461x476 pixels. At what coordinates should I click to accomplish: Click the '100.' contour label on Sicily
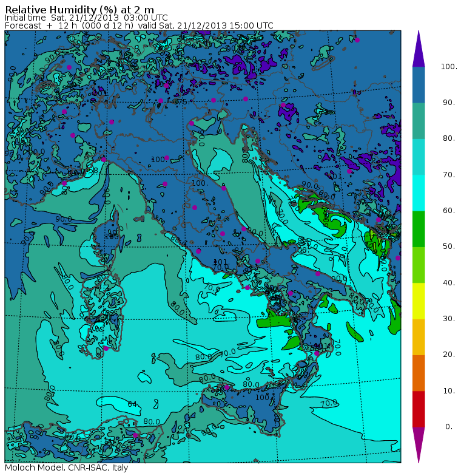pos(263,397)
